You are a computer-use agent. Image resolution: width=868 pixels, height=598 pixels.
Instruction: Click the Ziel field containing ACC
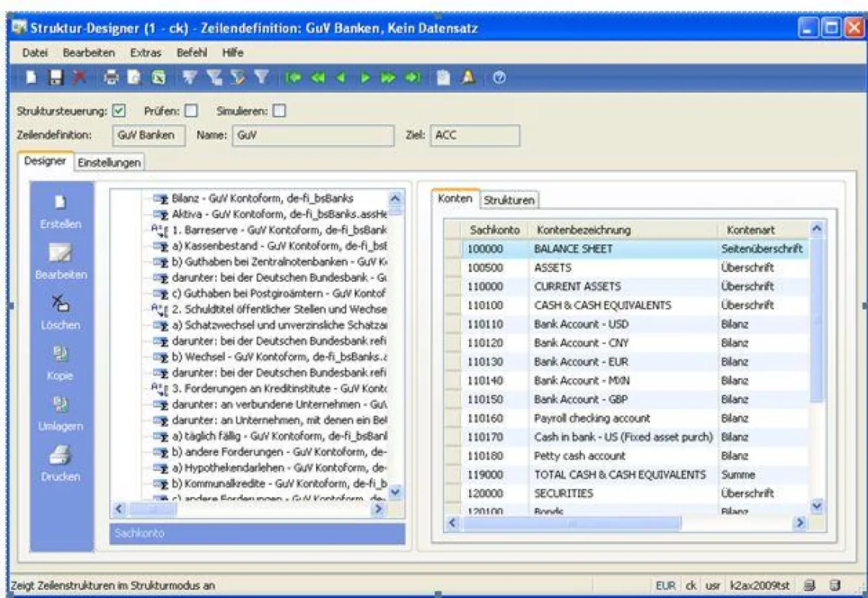pyautogui.click(x=475, y=135)
